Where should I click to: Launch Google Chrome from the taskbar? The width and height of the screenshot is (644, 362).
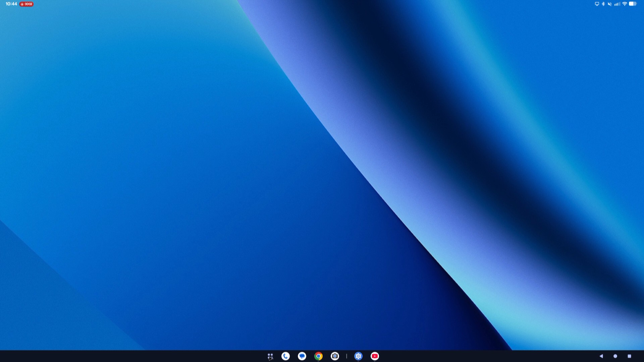click(318, 356)
